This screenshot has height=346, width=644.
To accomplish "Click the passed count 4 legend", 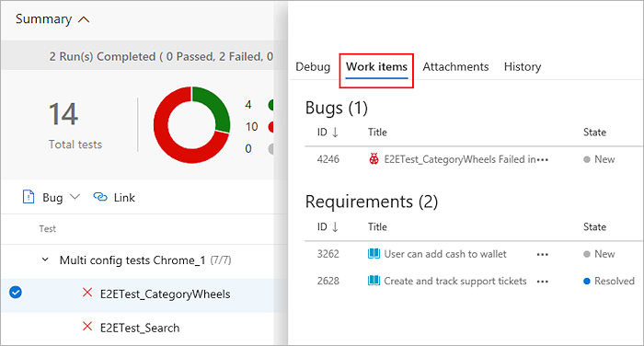I will pos(248,105).
